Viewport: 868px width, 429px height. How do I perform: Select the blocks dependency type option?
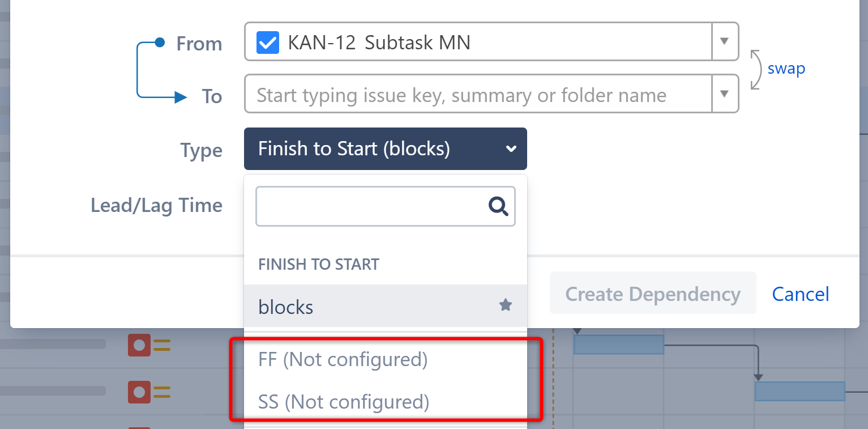point(286,306)
